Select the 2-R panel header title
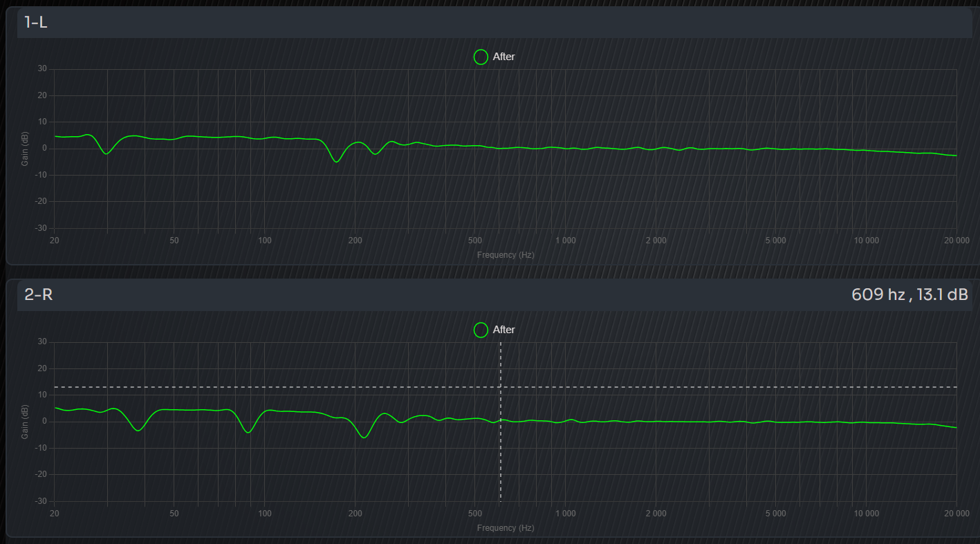Image resolution: width=980 pixels, height=544 pixels. [39, 295]
